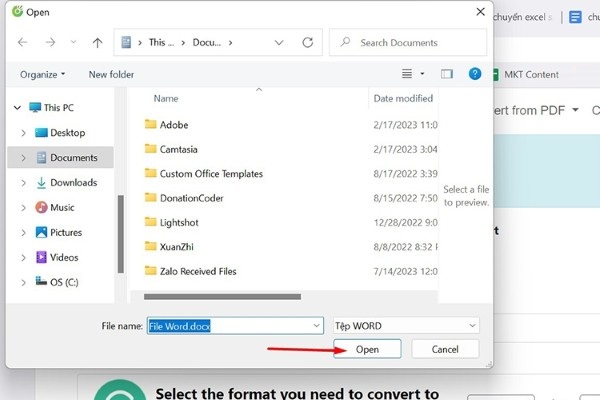Click date 12/28/2022 of Lightshot row
This screenshot has height=400, width=600.
[x=406, y=223]
